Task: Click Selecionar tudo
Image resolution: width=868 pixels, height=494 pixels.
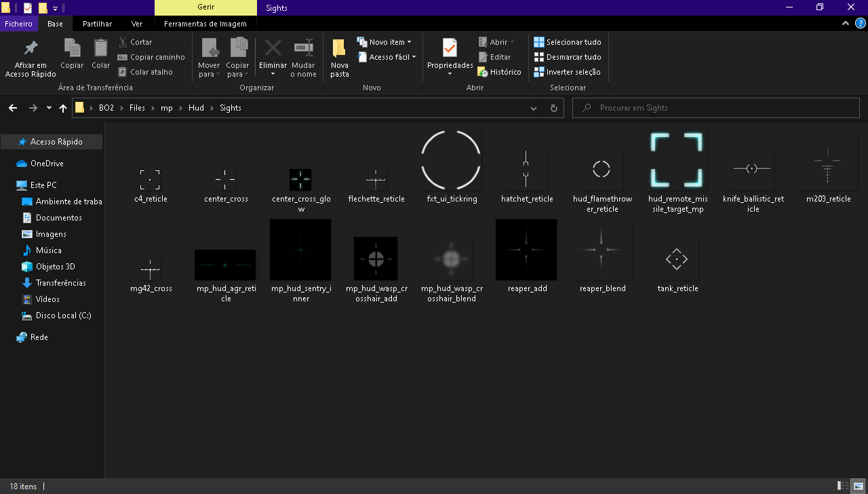Action: click(568, 42)
